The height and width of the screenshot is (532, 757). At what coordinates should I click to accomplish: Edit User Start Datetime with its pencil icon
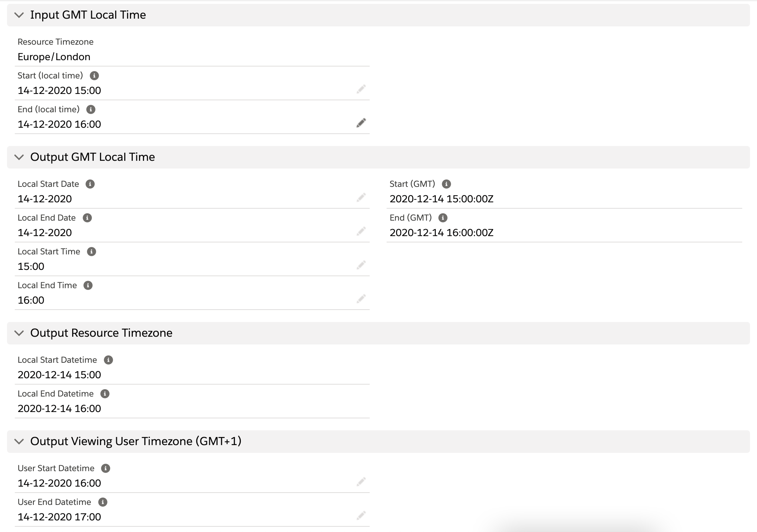[x=362, y=481]
